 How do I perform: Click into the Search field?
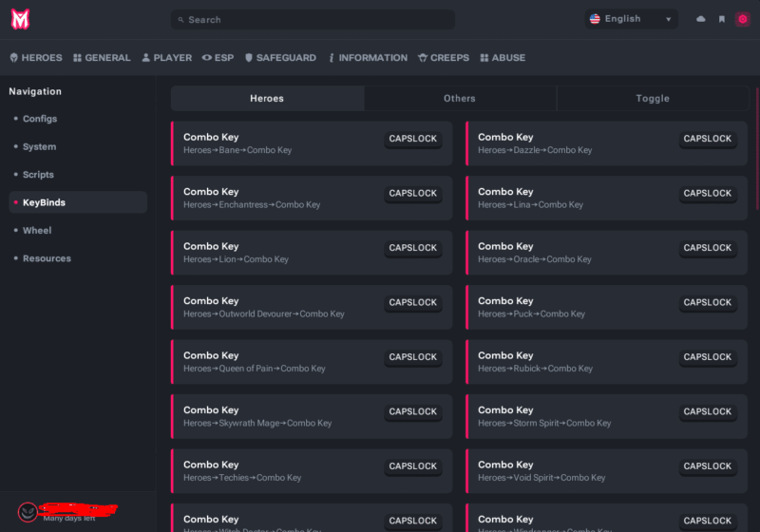pyautogui.click(x=313, y=20)
